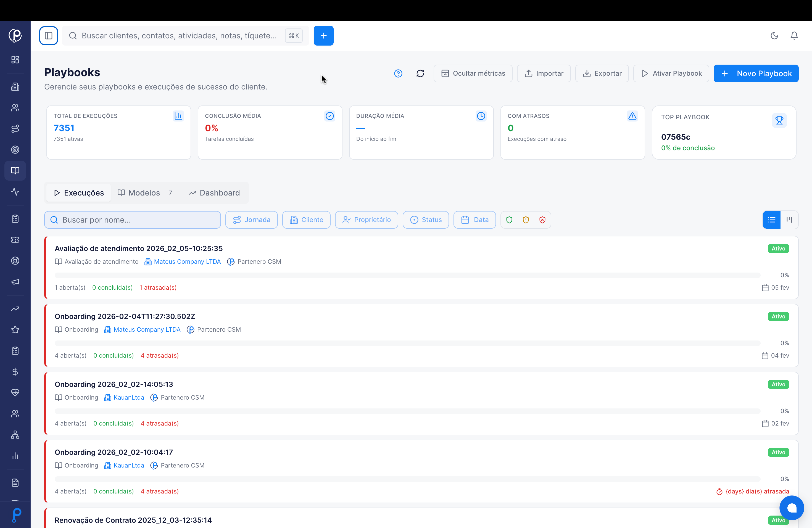Open the journeys route icon in sidebar
The image size is (812, 528).
(x=15, y=129)
